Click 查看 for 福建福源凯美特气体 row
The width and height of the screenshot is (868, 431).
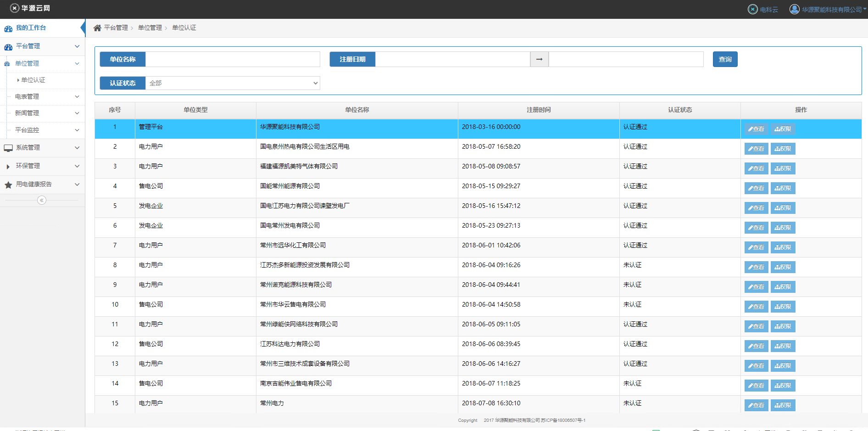click(x=756, y=168)
